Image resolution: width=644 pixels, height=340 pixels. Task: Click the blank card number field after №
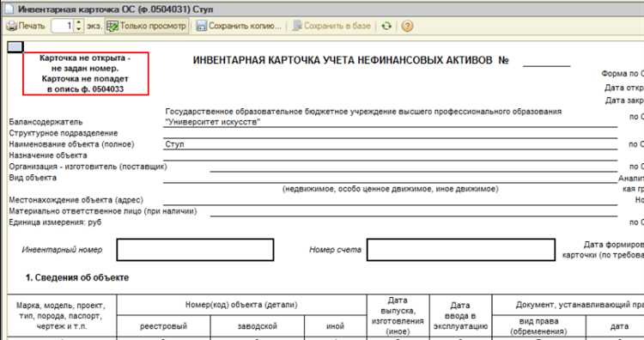546,61
